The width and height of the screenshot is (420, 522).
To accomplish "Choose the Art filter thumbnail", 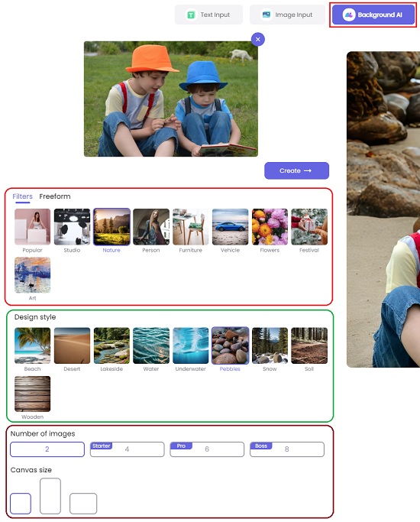I will (x=33, y=275).
